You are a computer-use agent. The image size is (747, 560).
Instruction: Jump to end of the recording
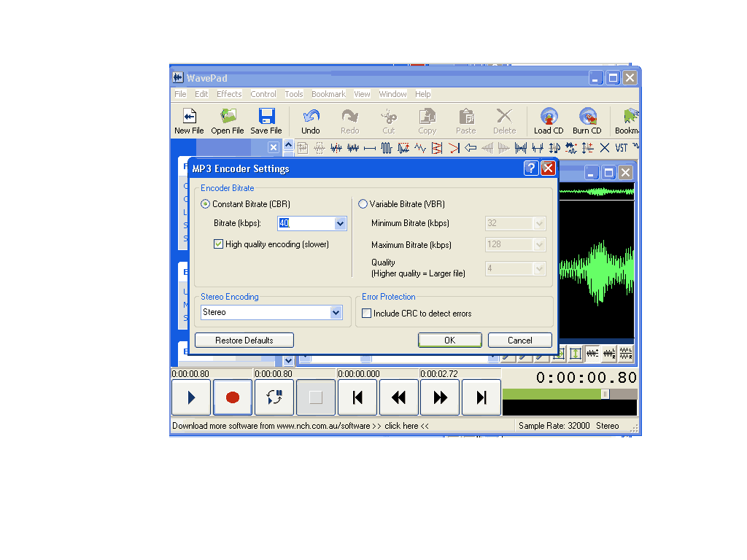pyautogui.click(x=481, y=397)
